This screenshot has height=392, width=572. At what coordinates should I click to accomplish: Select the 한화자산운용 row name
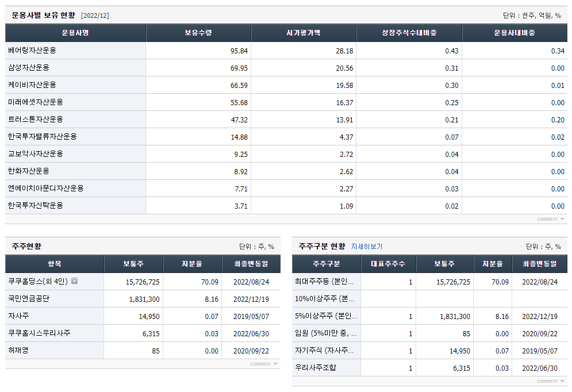[x=29, y=171]
